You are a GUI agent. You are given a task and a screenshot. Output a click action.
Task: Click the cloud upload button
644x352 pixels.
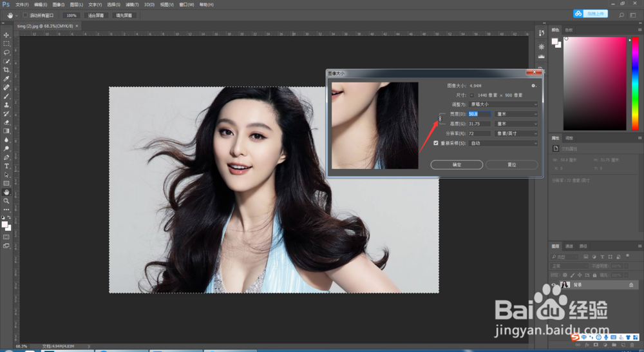591,14
